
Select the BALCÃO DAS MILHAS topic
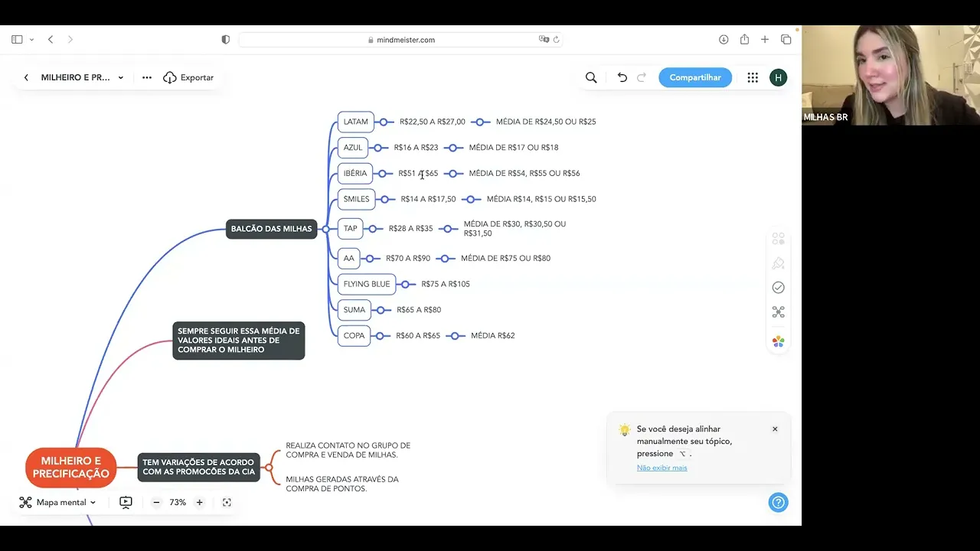click(x=272, y=229)
